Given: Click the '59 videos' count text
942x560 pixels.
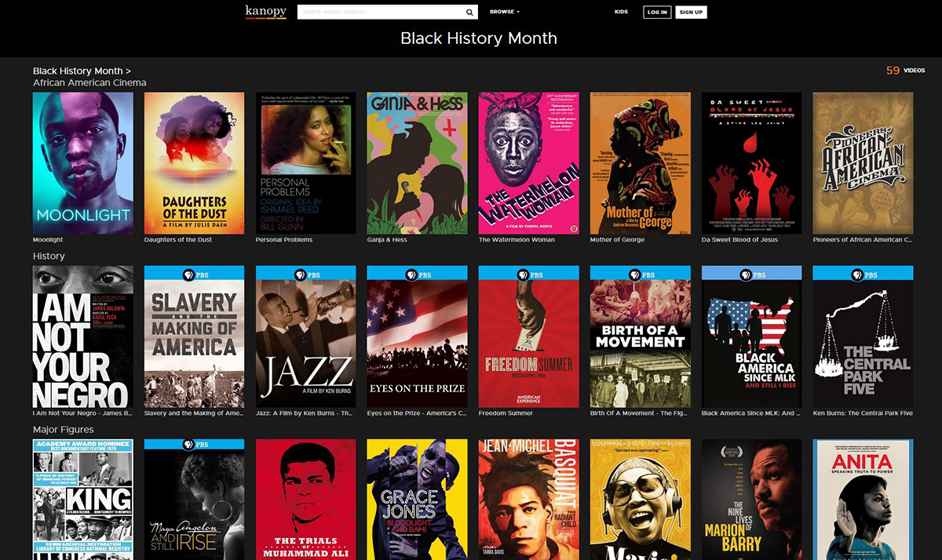Looking at the screenshot, I should tap(905, 71).
